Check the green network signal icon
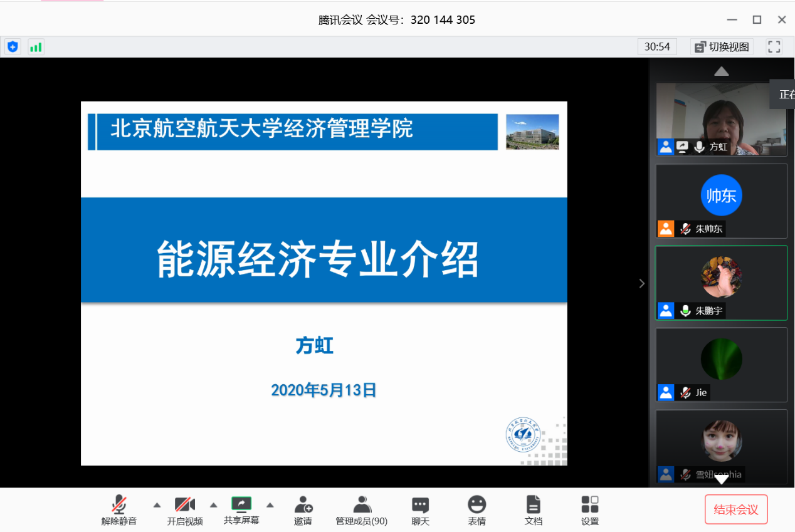This screenshot has height=532, width=795. pos(36,46)
